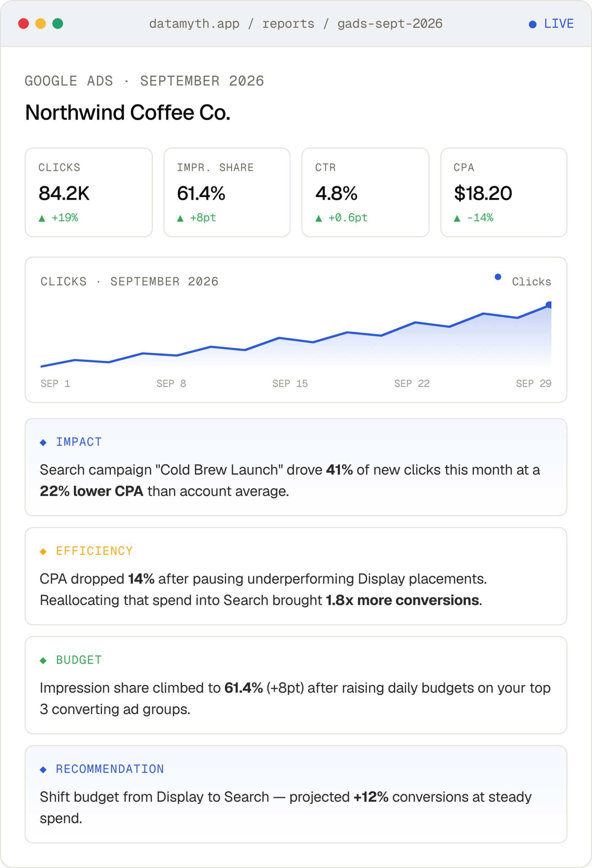Click the blue LIVE status dot
This screenshot has height=868, width=592.
tap(533, 24)
